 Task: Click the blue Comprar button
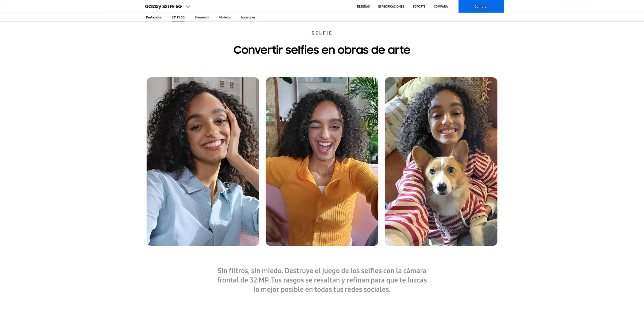click(481, 6)
